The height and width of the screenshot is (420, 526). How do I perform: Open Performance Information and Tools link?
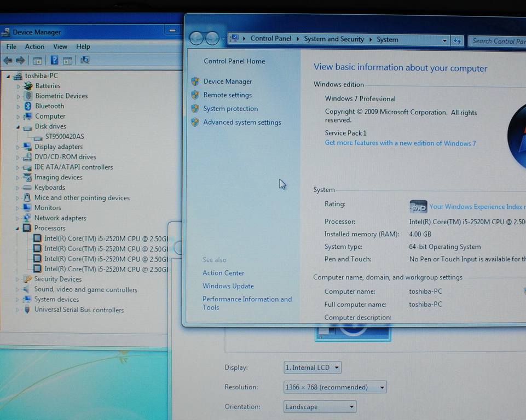[x=247, y=304]
